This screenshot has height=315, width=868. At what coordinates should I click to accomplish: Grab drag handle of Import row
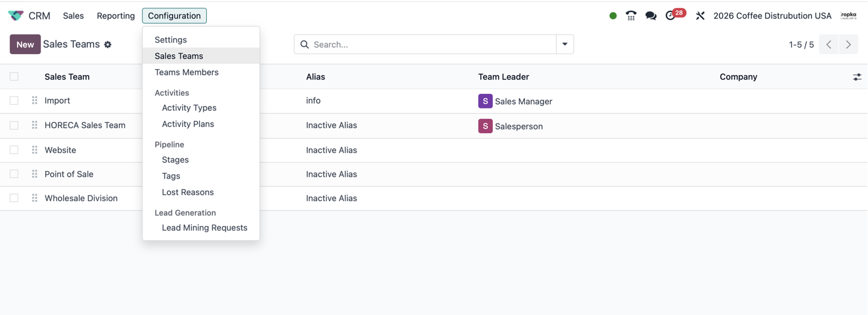tap(34, 101)
